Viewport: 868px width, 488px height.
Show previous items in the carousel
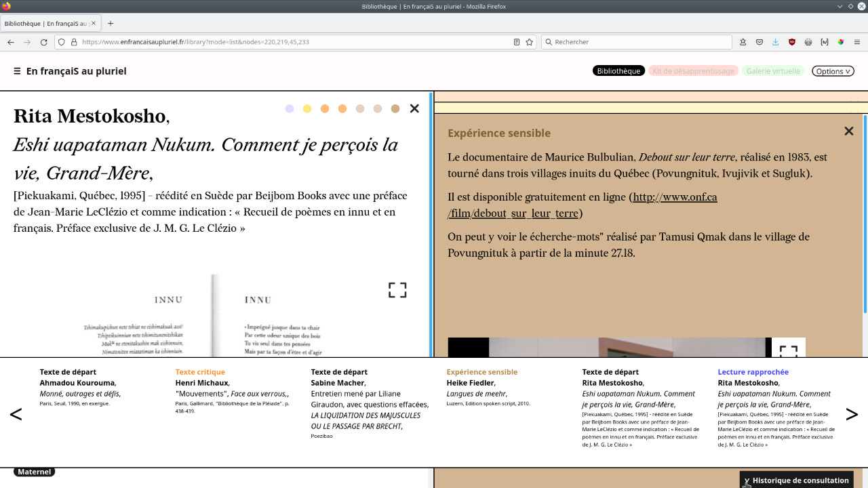click(16, 414)
